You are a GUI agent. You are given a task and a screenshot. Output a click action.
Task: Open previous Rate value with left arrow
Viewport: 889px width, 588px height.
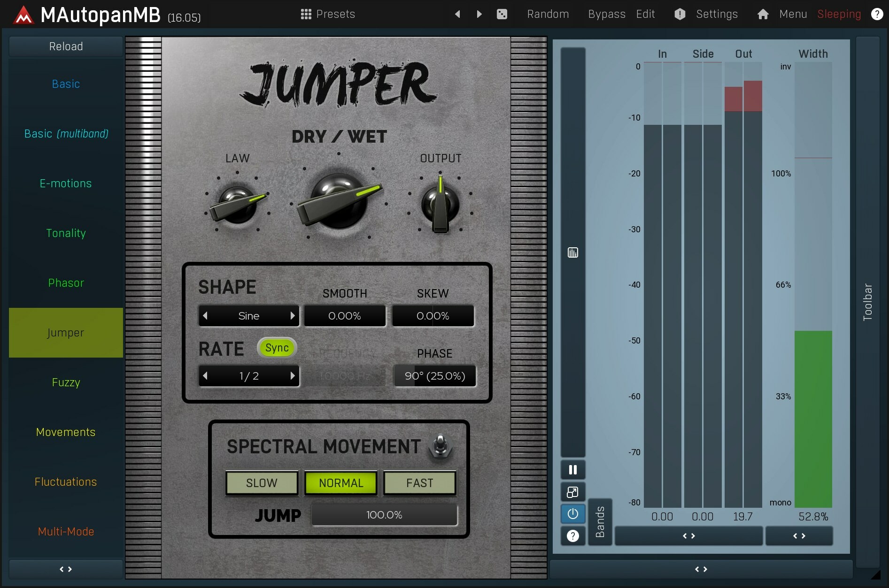(x=206, y=375)
